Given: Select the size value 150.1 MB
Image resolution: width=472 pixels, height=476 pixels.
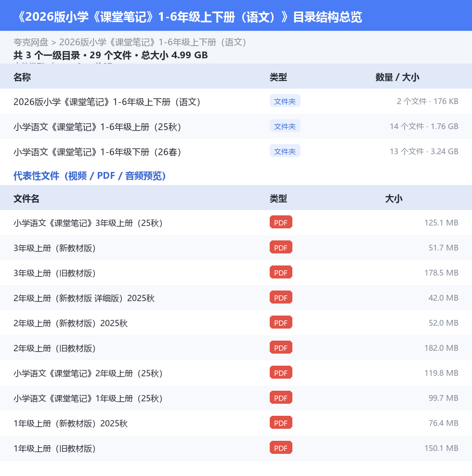Looking at the screenshot, I should click(x=441, y=448).
